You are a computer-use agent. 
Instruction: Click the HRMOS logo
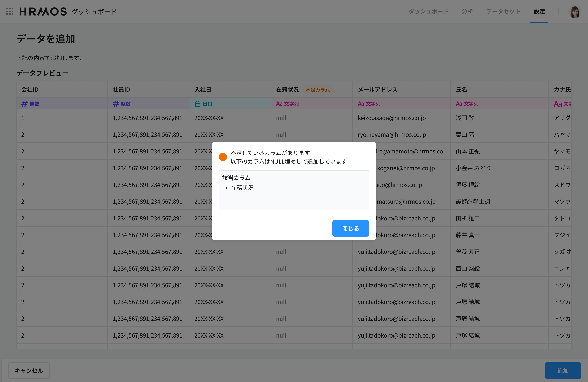click(x=43, y=11)
